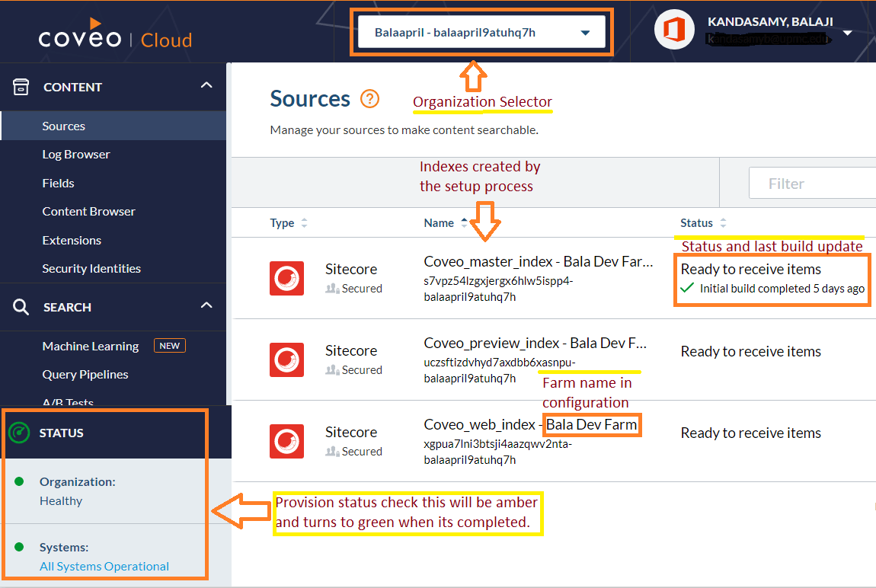The height and width of the screenshot is (588, 876).
Task: Click the Search magnifier icon in sidebar
Action: pos(21,307)
